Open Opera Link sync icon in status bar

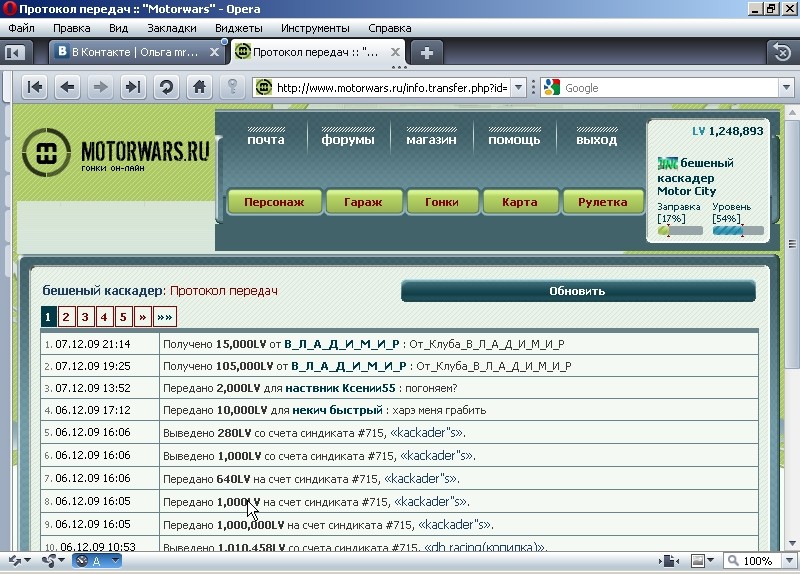click(15, 561)
